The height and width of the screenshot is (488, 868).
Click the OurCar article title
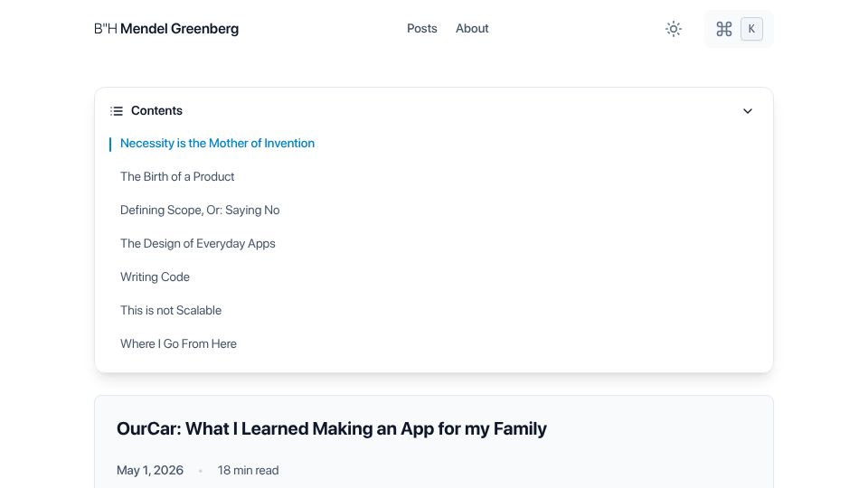[x=332, y=428]
